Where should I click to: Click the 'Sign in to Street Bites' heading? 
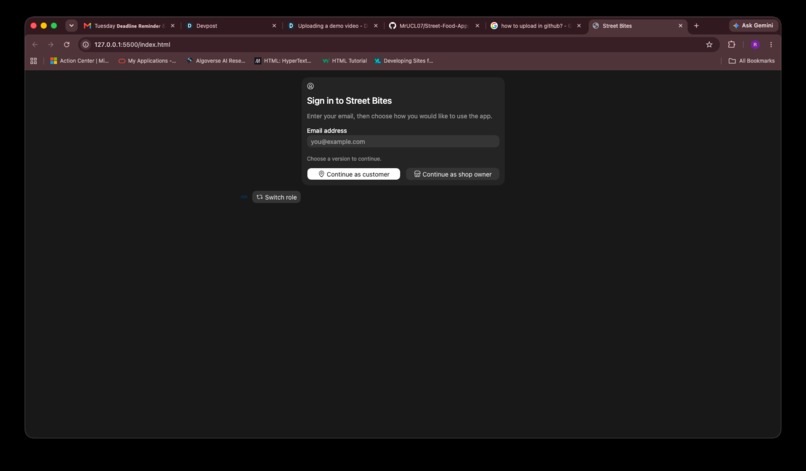pos(349,101)
